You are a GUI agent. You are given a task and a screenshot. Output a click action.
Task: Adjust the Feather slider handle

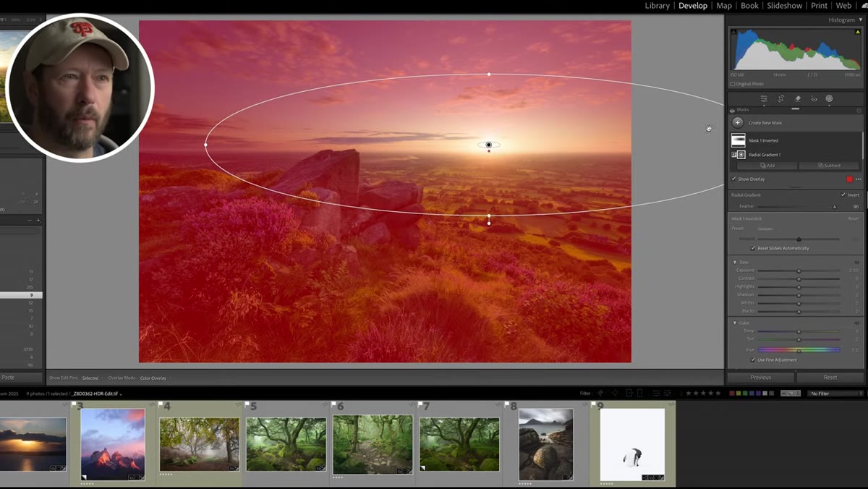tap(834, 207)
